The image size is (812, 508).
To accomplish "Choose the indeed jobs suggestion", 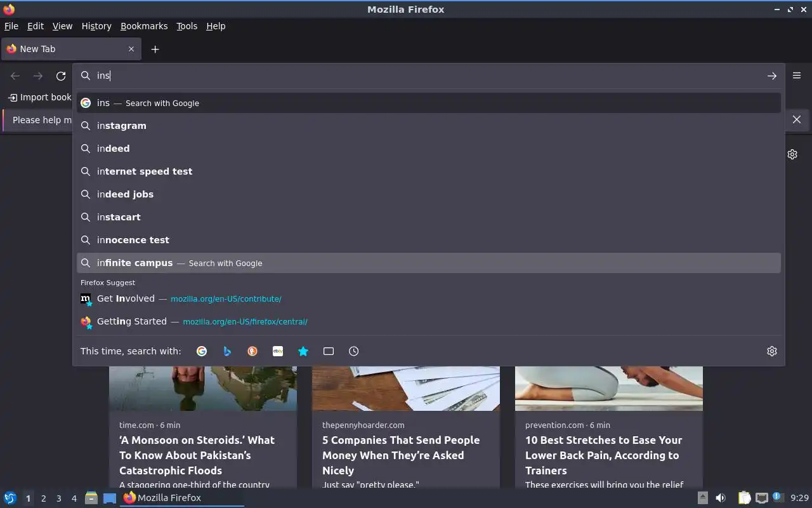I will click(429, 194).
